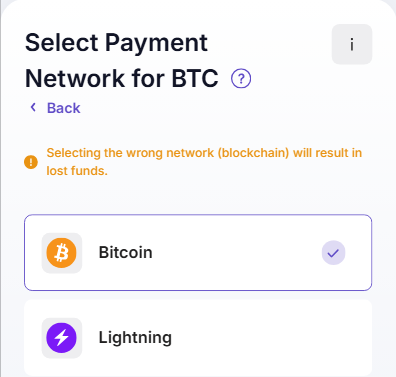The width and height of the screenshot is (396, 377).
Task: Click the wrong network warning message
Action: tap(204, 162)
